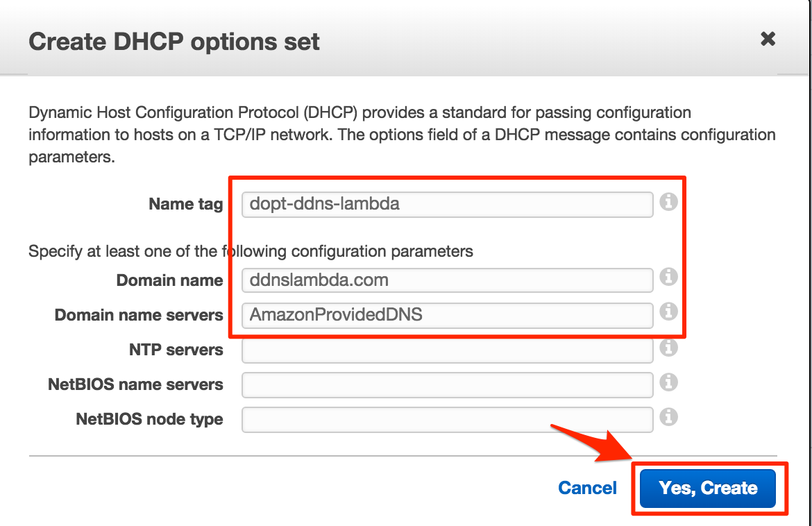Show info for the Domain name field
Viewport: 812px width, 526px height.
point(668,277)
